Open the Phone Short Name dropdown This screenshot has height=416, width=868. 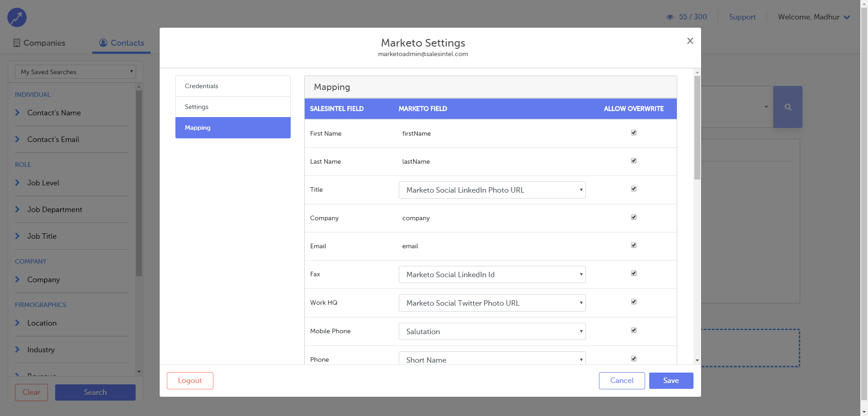(492, 359)
